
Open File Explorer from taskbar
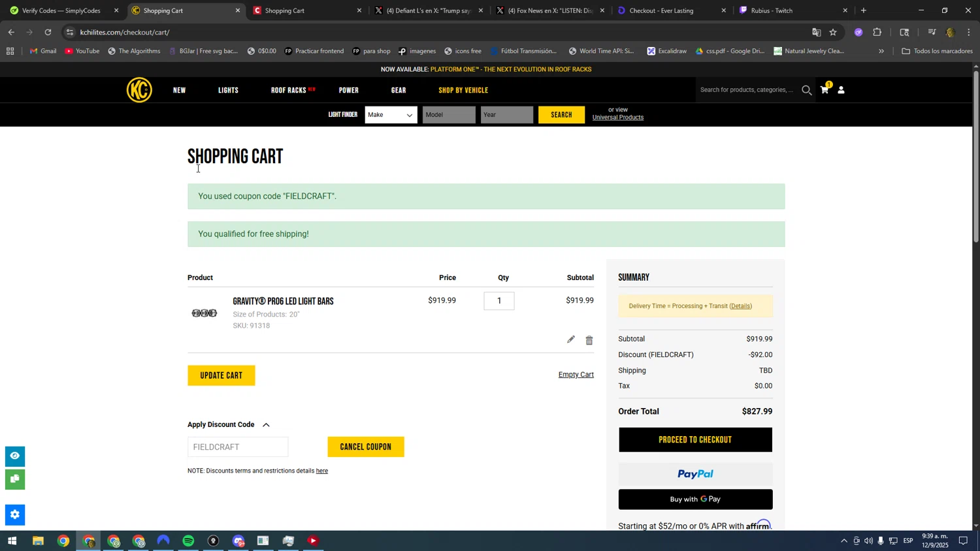(x=37, y=541)
